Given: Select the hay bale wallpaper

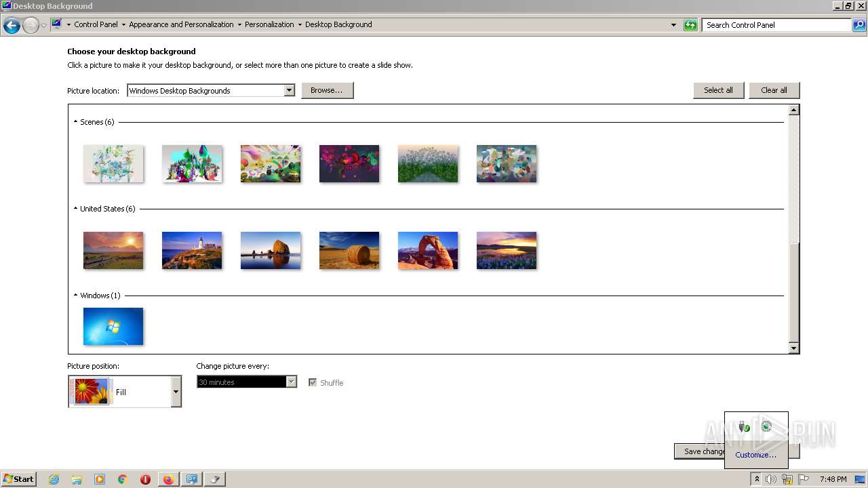Looking at the screenshot, I should click(x=349, y=250).
